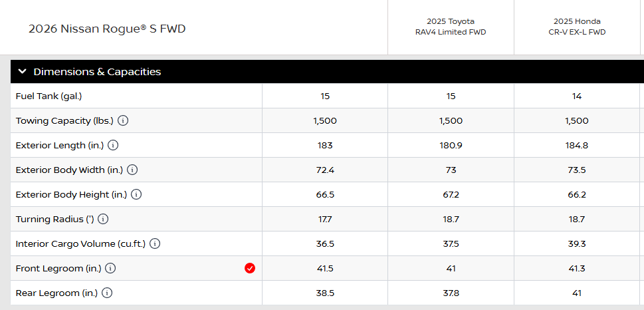
Task: Click the Toyota RAV4 exterior length value 180.9
Action: coord(451,145)
